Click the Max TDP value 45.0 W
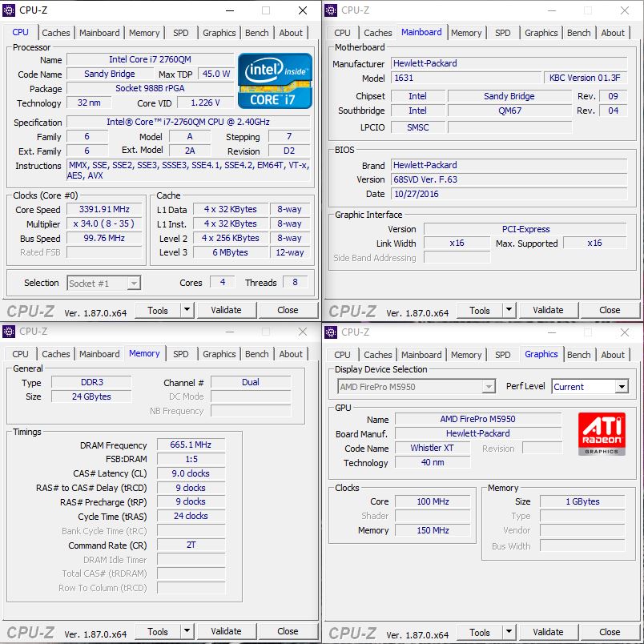This screenshot has width=644, height=644. tap(216, 74)
